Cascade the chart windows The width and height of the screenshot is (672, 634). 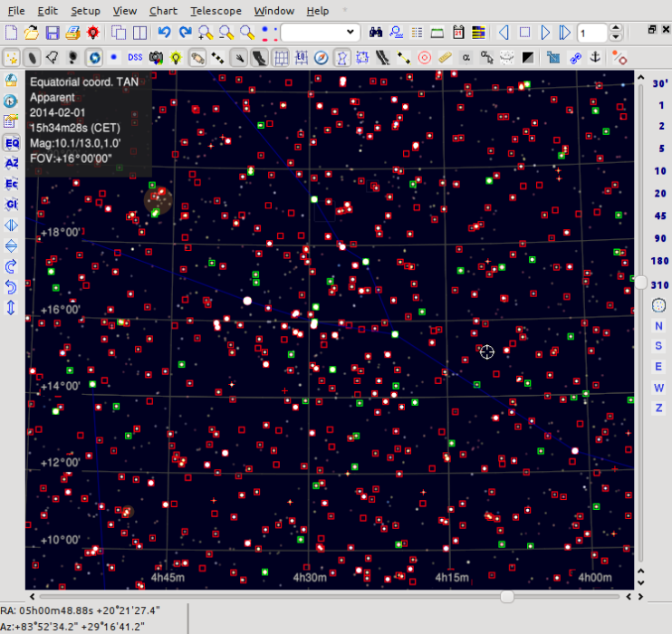(119, 33)
